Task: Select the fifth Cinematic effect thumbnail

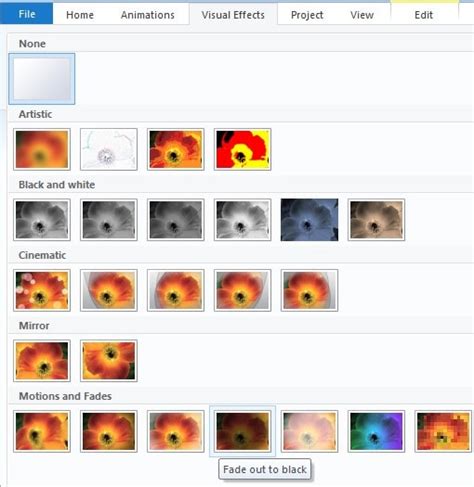Action: point(309,290)
